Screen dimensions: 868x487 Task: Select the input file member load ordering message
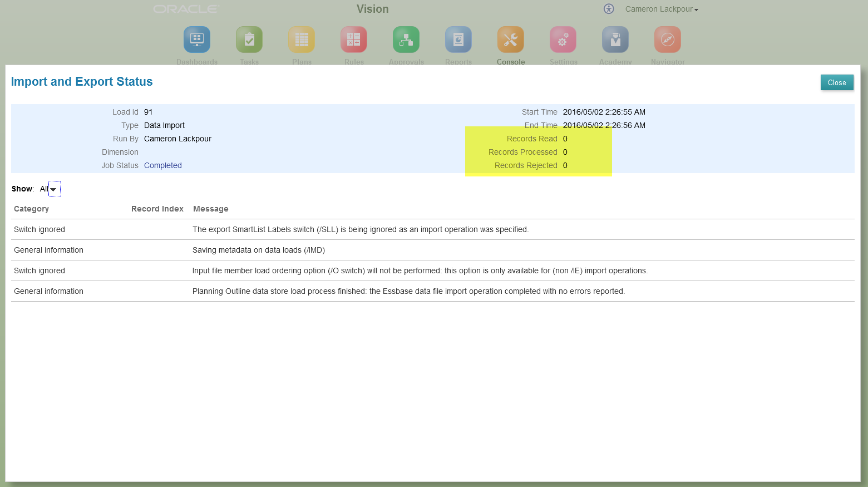click(x=420, y=270)
